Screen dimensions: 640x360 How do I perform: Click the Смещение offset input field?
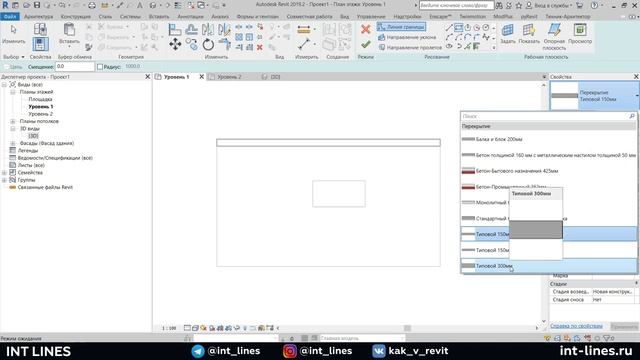pyautogui.click(x=75, y=67)
